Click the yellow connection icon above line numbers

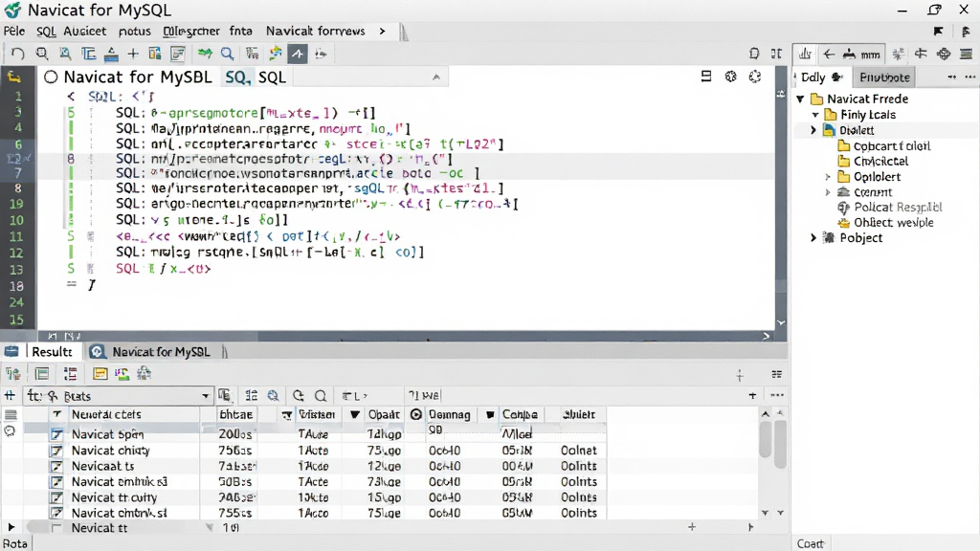click(13, 77)
